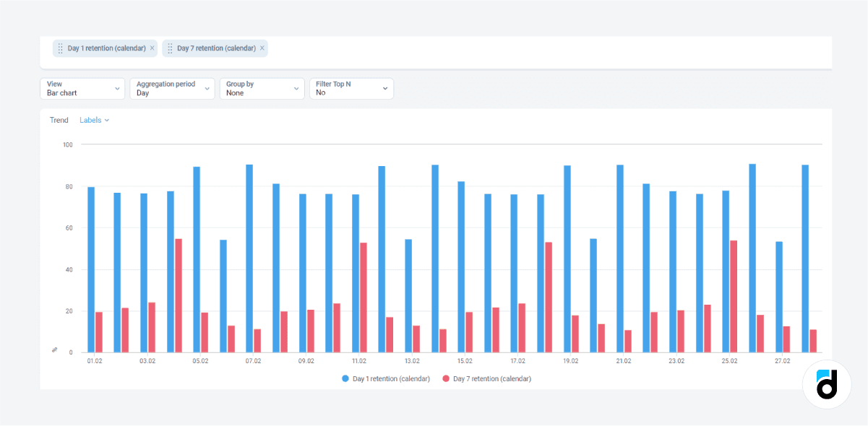
Task: Click the 40 y-axis value label
Action: coord(70,270)
